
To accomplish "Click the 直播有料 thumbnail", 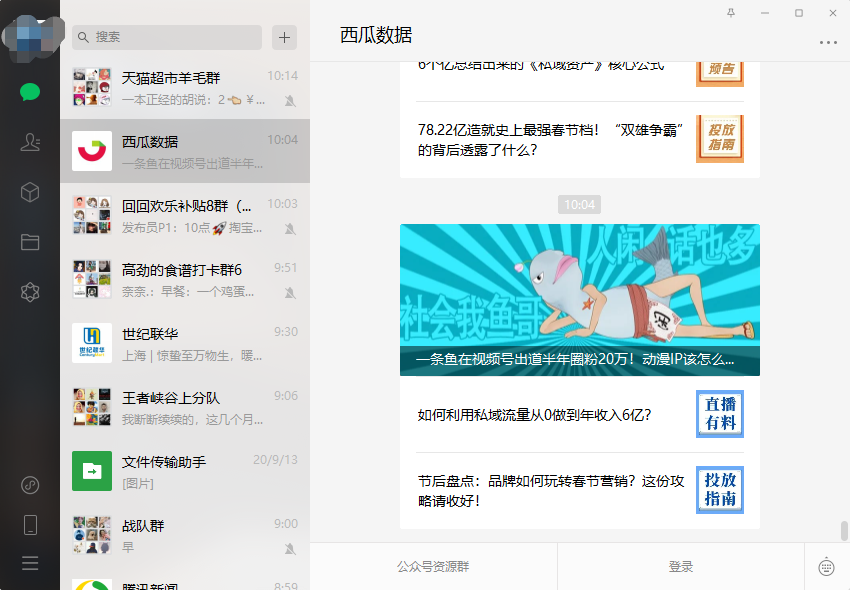I will [x=720, y=414].
